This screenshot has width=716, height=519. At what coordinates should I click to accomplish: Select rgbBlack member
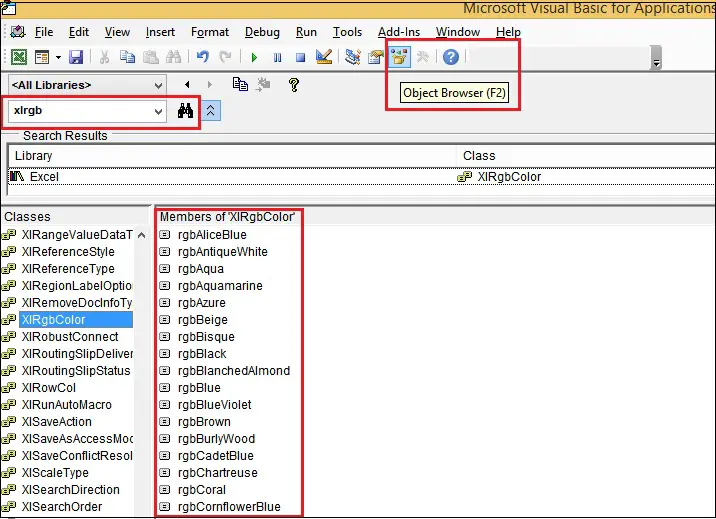202,354
